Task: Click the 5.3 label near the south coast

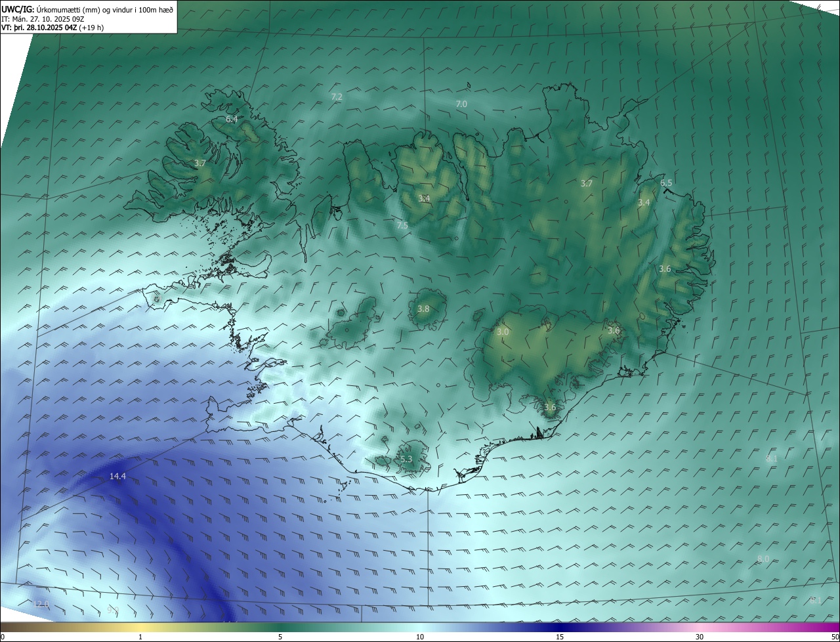Action: (x=406, y=459)
